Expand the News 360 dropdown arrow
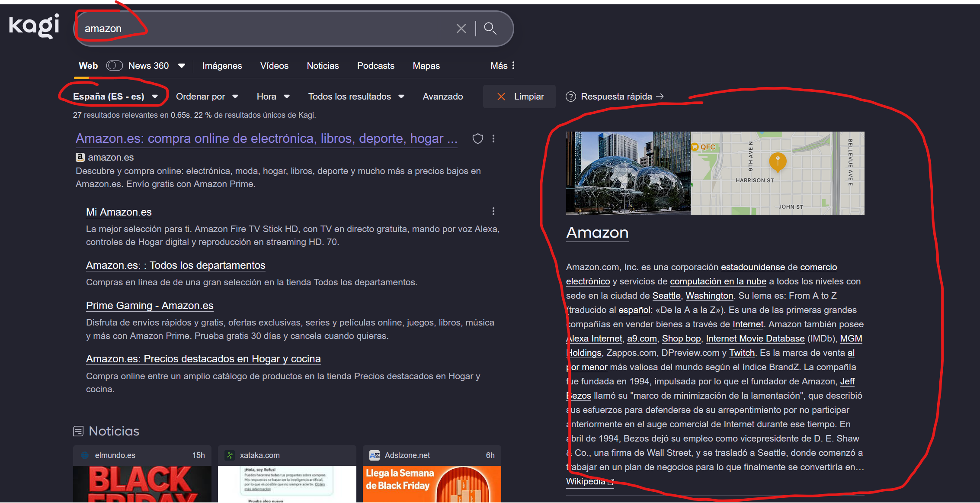Viewport: 980px width, 503px height. [182, 66]
